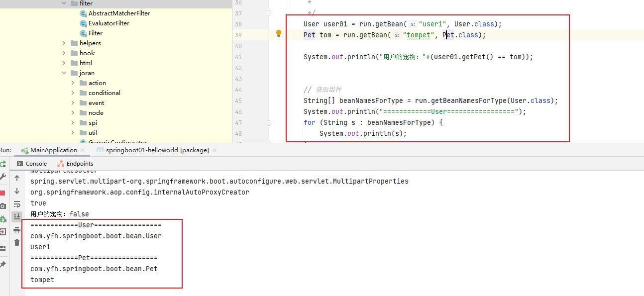Pin the Run tab with the pin icon

pyautogui.click(x=2, y=265)
